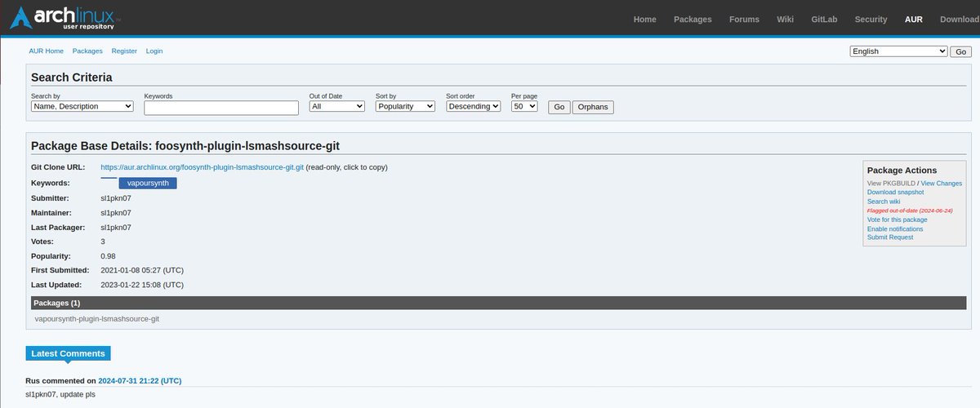Click Enable notifications link
The height and width of the screenshot is (408, 980).
coord(895,228)
